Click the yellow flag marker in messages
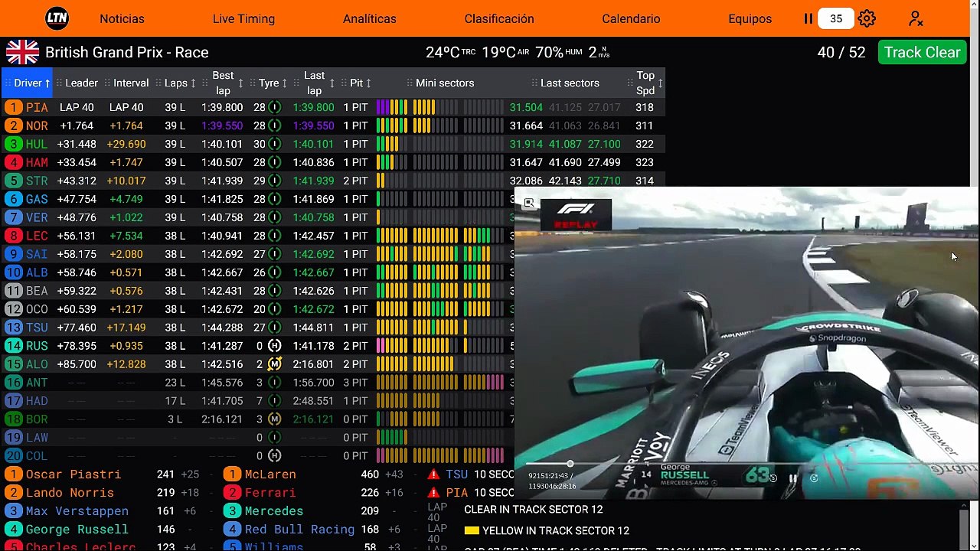980x551 pixels. pyautogui.click(x=472, y=530)
